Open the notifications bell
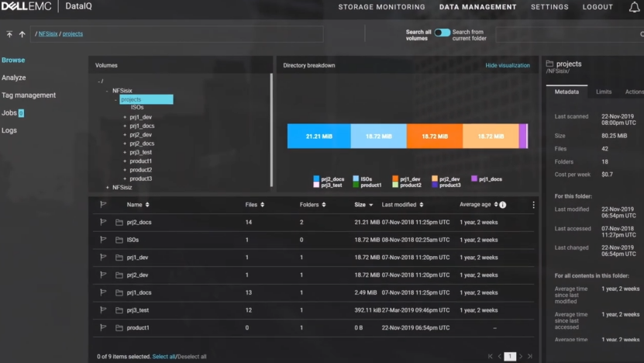Screen dimensions: 644x363 click(x=634, y=8)
